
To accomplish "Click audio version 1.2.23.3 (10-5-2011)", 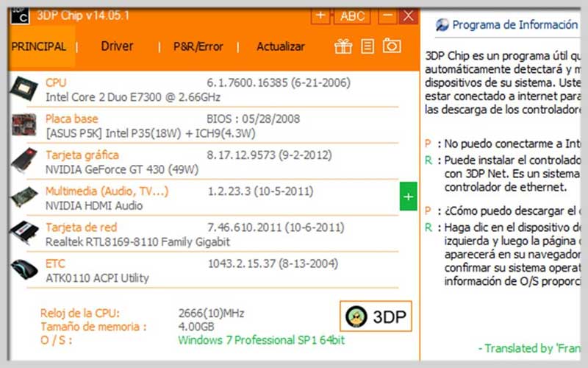I will pyautogui.click(x=261, y=191).
